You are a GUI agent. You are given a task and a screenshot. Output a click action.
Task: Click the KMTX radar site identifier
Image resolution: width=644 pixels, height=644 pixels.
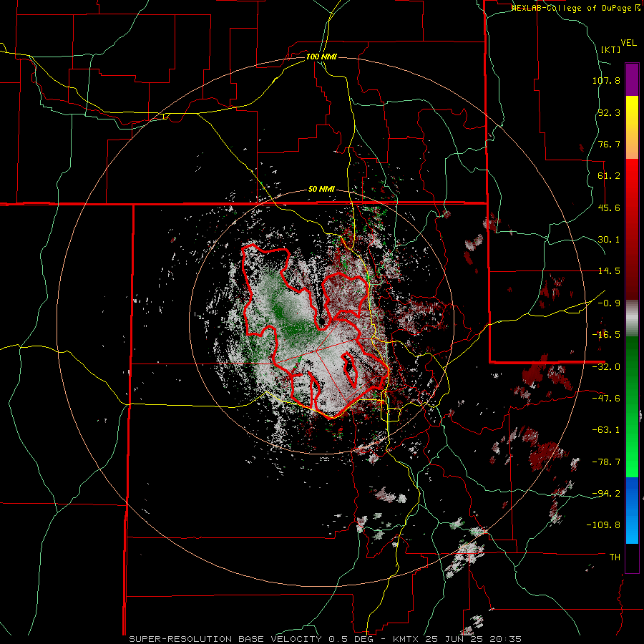coord(406,639)
